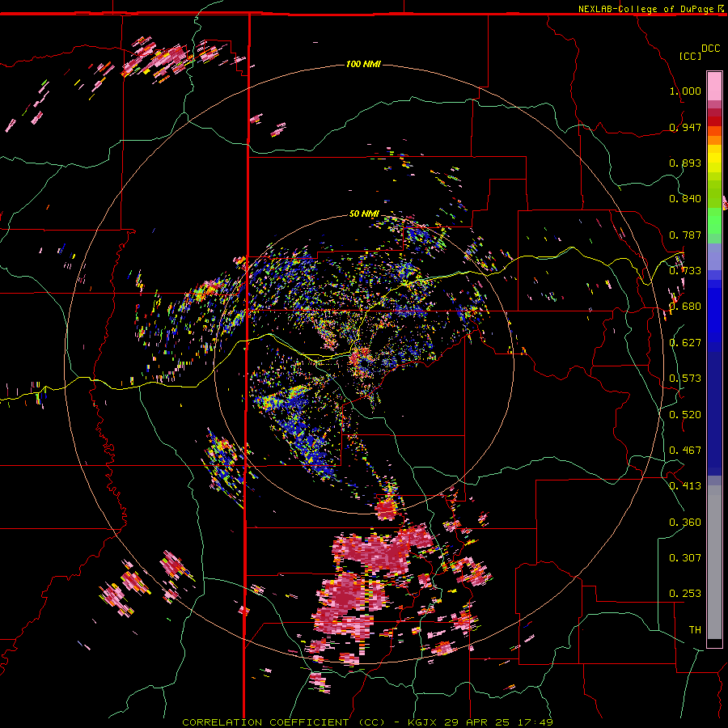Click the 0.947 scale value
This screenshot has width=728, height=728.
(685, 127)
